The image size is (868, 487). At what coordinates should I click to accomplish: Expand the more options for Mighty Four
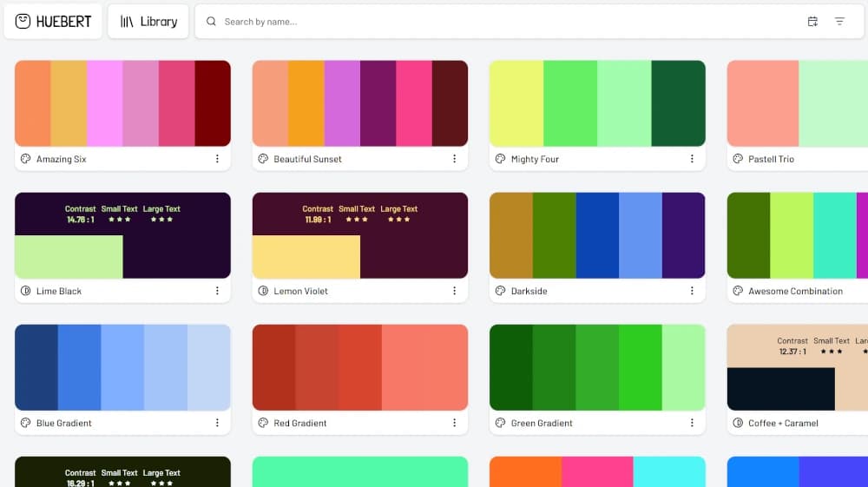click(692, 159)
